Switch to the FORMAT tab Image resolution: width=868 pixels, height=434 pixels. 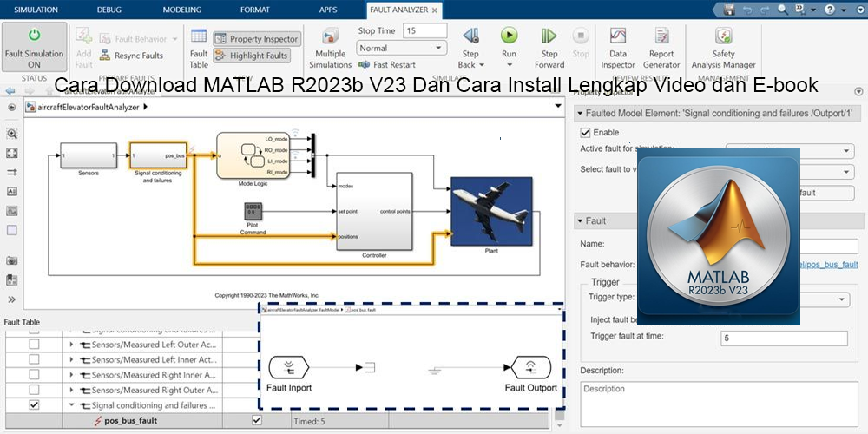pyautogui.click(x=255, y=10)
